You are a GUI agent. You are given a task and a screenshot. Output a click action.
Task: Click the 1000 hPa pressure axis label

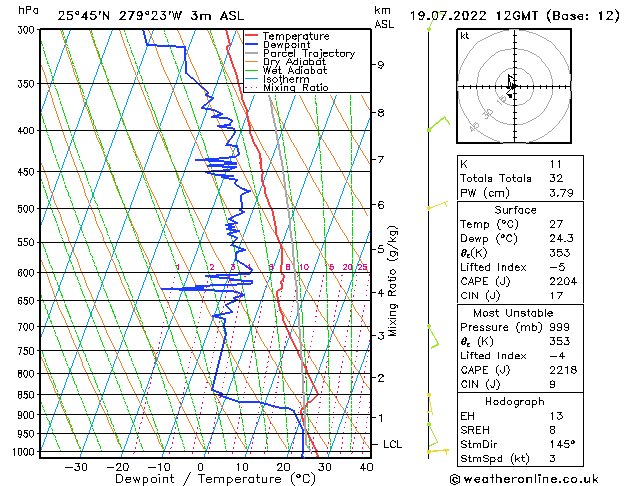pyautogui.click(x=26, y=452)
